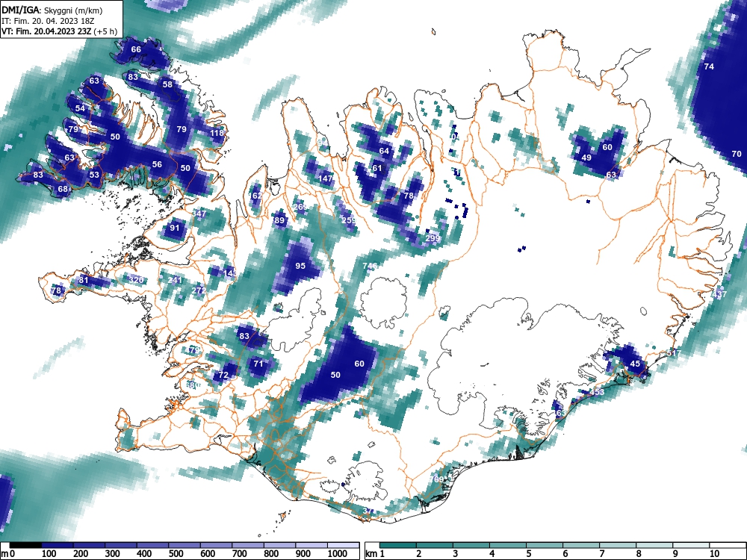Click the visibility value 58 on the map

pyautogui.click(x=167, y=84)
